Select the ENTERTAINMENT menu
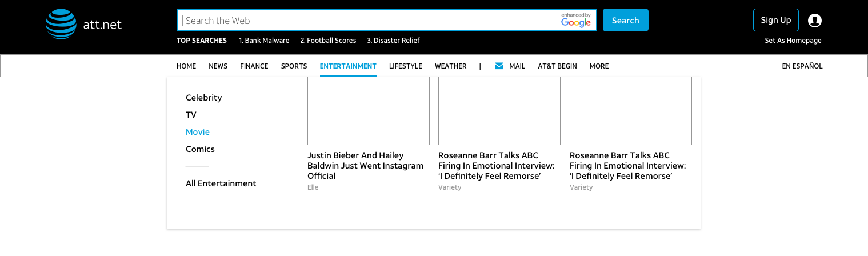The height and width of the screenshot is (256, 868). tap(348, 66)
